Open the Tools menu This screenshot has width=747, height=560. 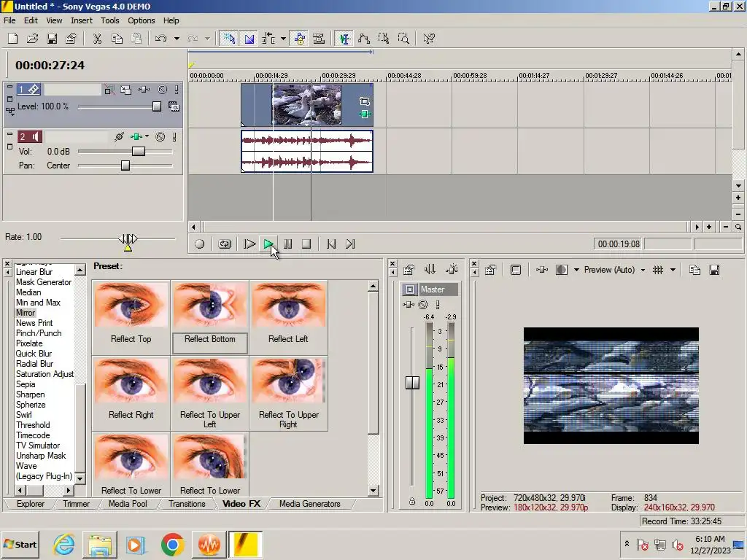click(109, 20)
